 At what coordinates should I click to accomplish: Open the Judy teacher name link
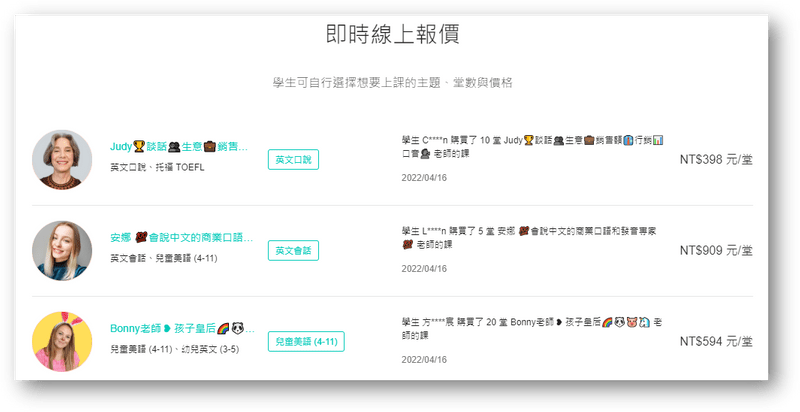178,146
